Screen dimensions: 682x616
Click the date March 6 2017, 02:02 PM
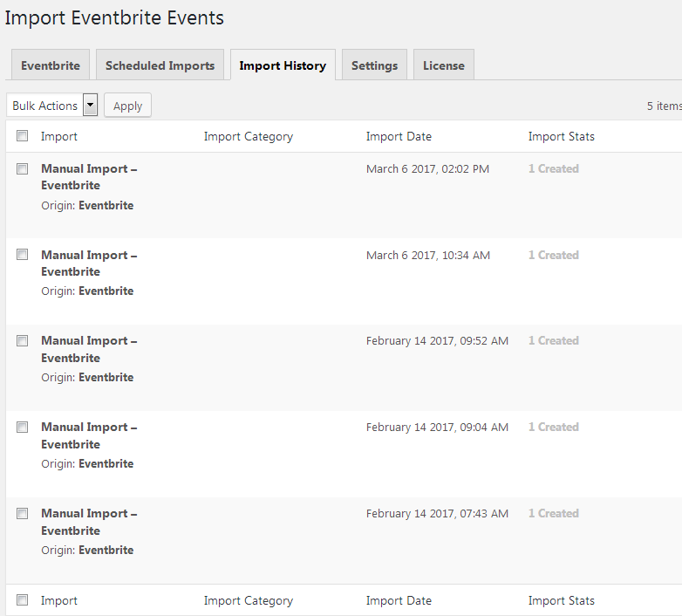pyautogui.click(x=427, y=168)
